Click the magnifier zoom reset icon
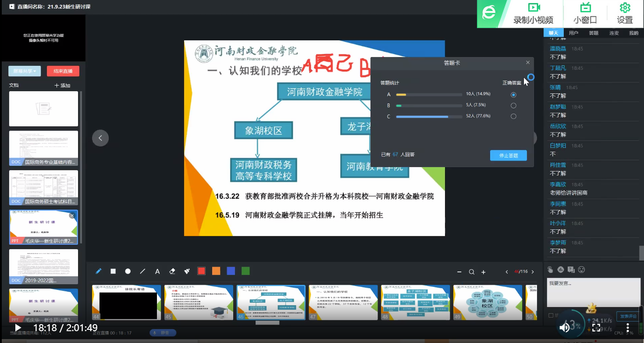Image resolution: width=644 pixels, height=343 pixels. tap(472, 272)
